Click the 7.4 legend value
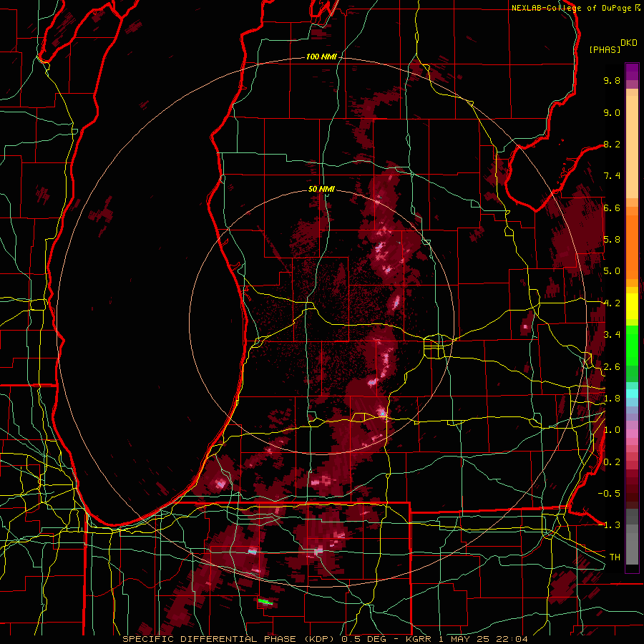This screenshot has width=644, height=644. 612,176
